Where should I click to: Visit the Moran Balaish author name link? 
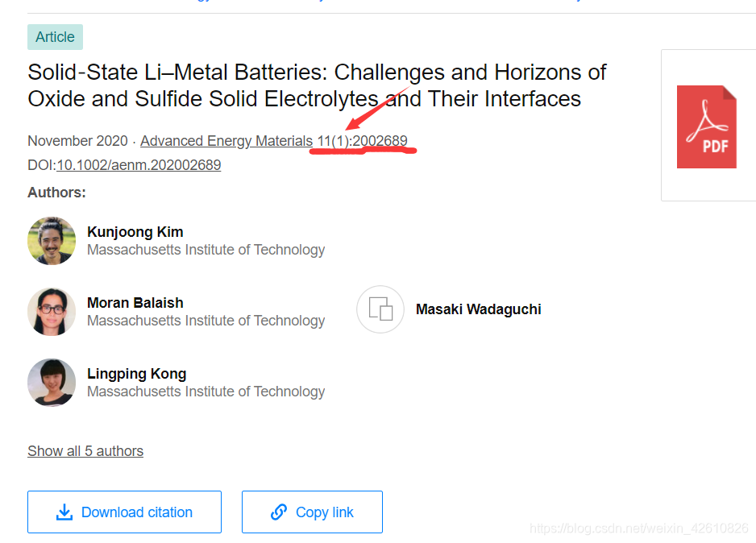(135, 303)
